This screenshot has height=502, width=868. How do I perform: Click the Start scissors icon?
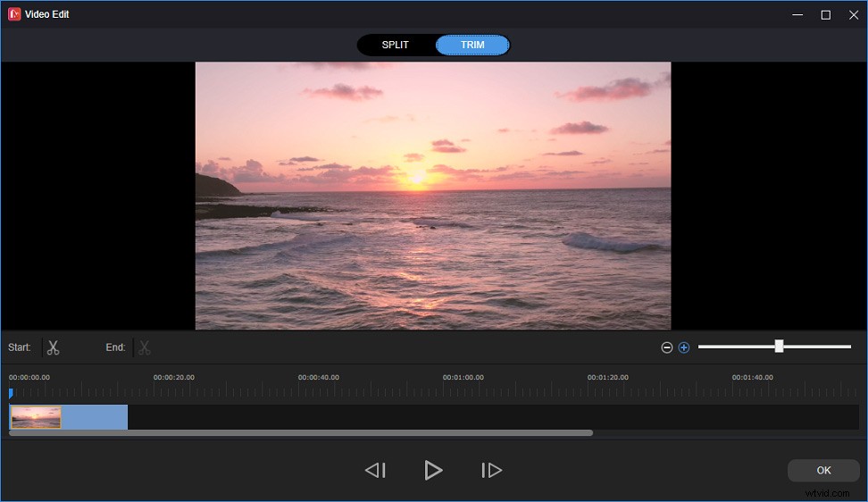[x=54, y=347]
